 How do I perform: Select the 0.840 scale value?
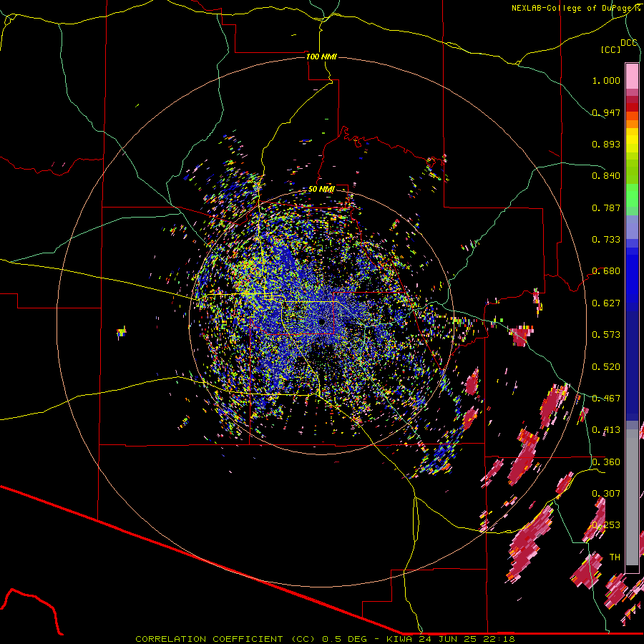pos(606,176)
